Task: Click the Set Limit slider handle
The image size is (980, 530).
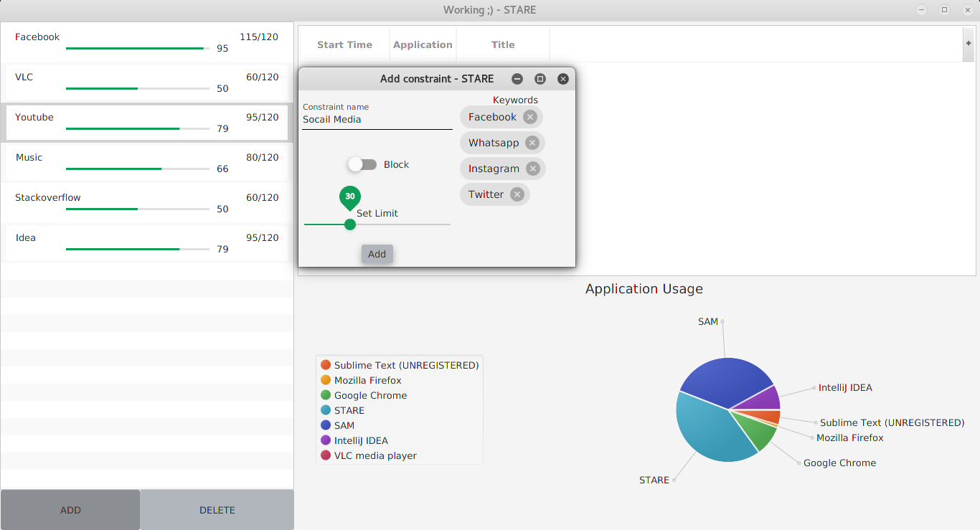Action: pos(350,224)
